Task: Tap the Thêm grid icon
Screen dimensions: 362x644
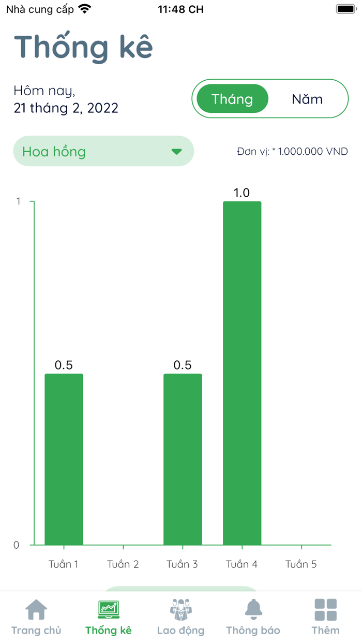Action: (326, 610)
